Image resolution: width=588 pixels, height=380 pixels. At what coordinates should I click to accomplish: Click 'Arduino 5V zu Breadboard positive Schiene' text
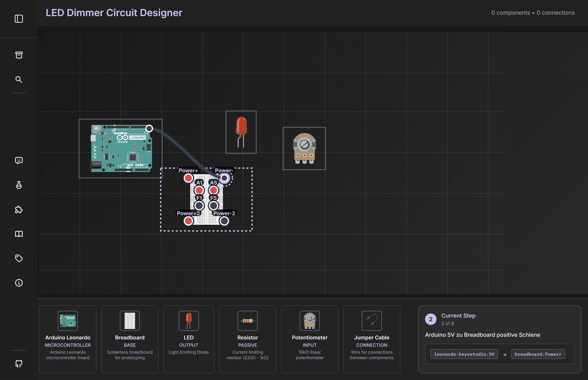point(483,335)
